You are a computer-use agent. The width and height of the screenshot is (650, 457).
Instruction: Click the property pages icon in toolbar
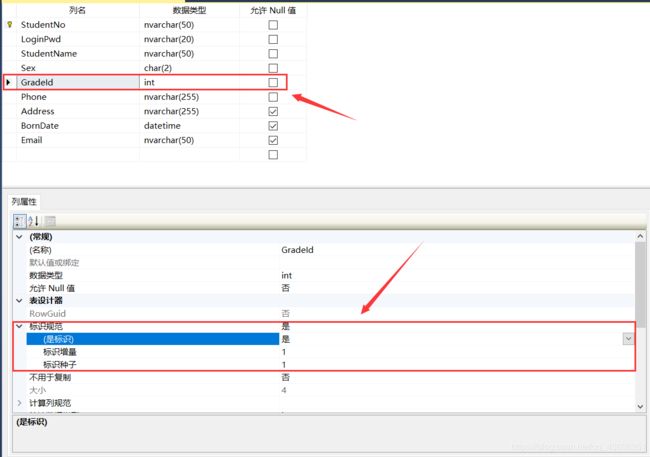click(50, 221)
